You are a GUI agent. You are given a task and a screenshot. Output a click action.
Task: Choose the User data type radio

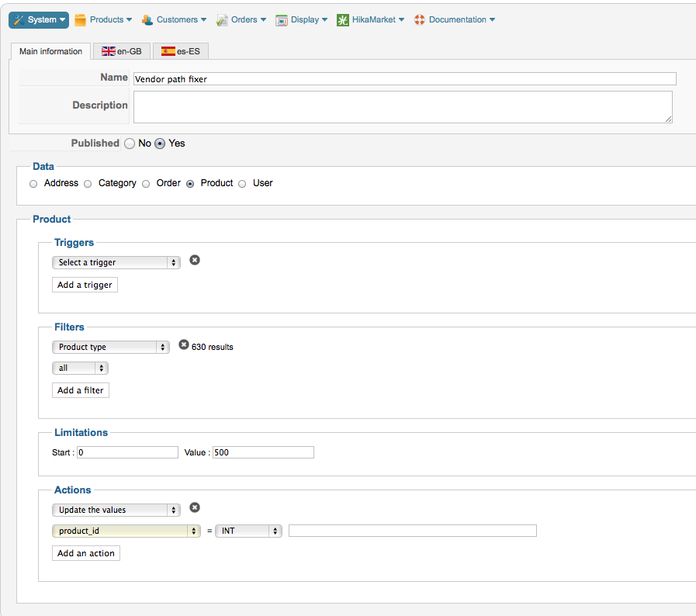242,184
